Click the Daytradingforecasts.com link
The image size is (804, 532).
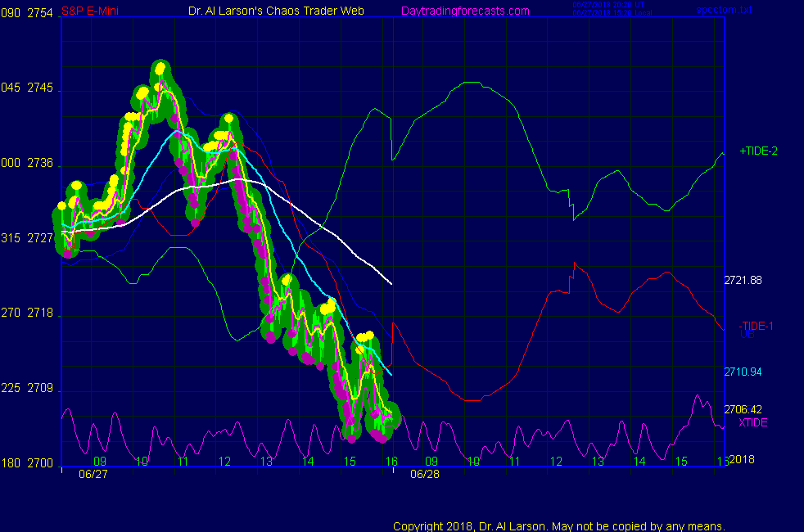point(464,11)
